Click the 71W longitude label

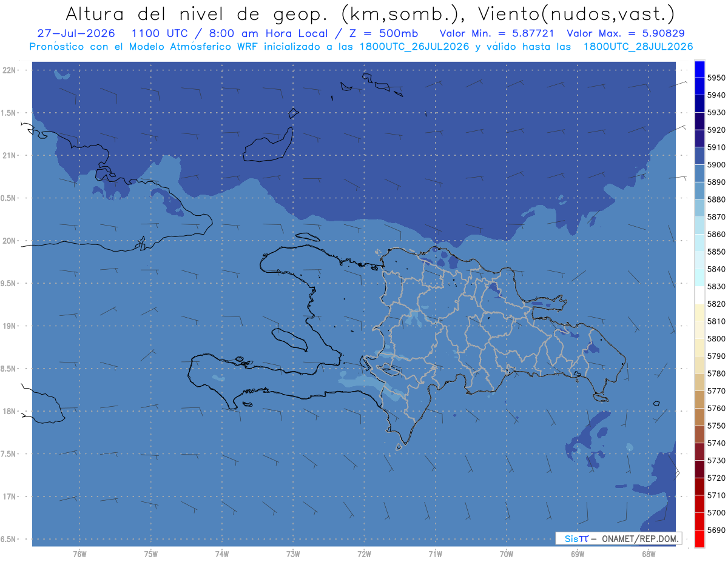tap(435, 554)
